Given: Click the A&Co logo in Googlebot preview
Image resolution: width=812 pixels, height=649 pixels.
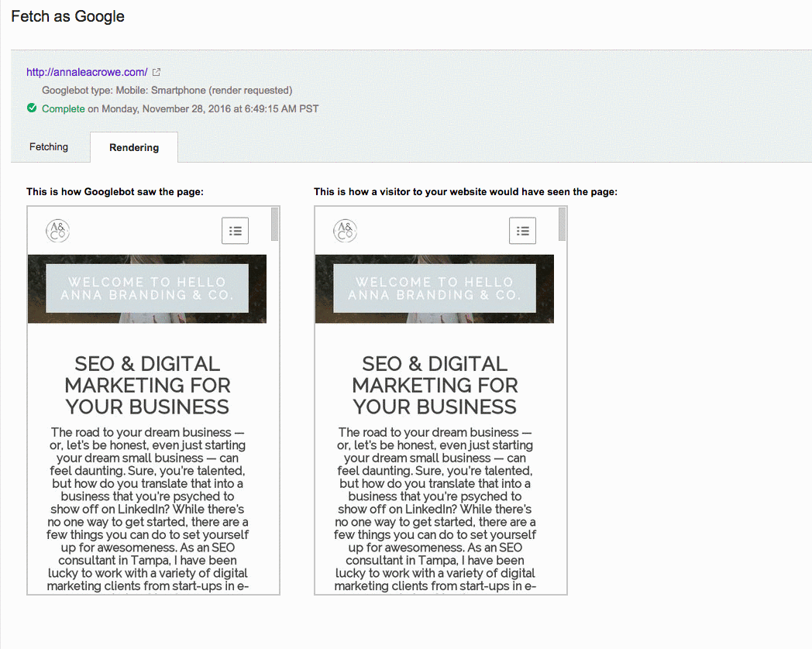Looking at the screenshot, I should point(57,230).
